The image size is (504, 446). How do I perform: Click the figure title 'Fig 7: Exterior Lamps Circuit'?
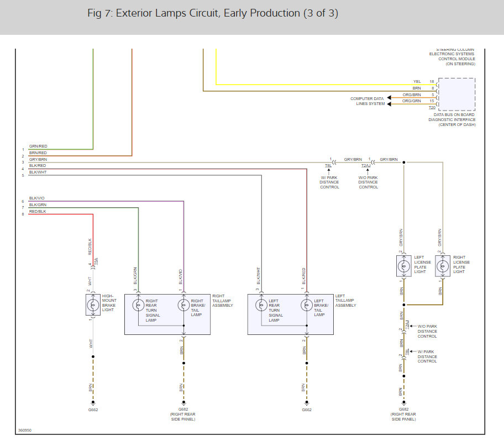point(212,13)
